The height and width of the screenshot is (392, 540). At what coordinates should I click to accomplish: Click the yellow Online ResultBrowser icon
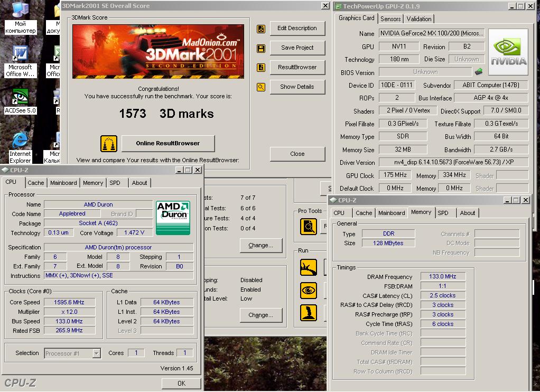coord(109,144)
